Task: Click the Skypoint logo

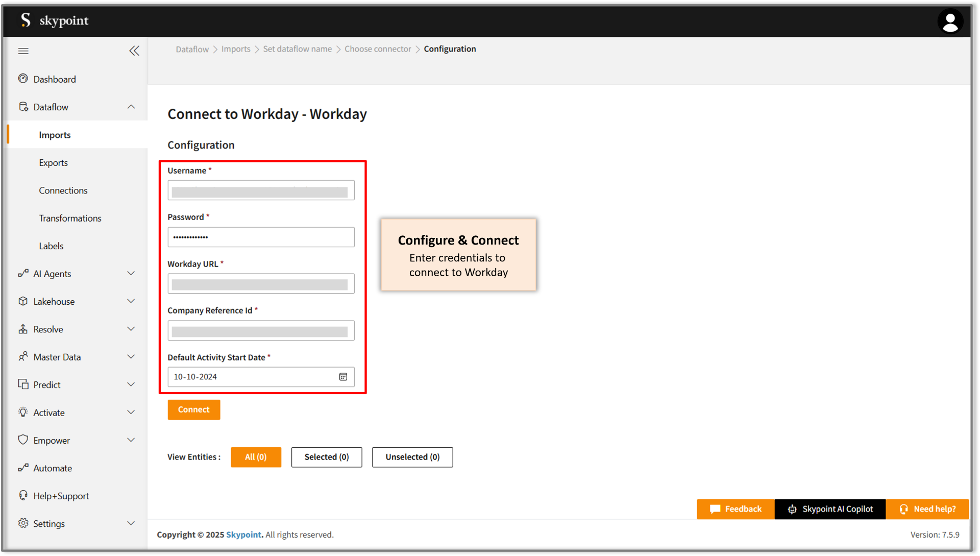Action: pos(55,20)
